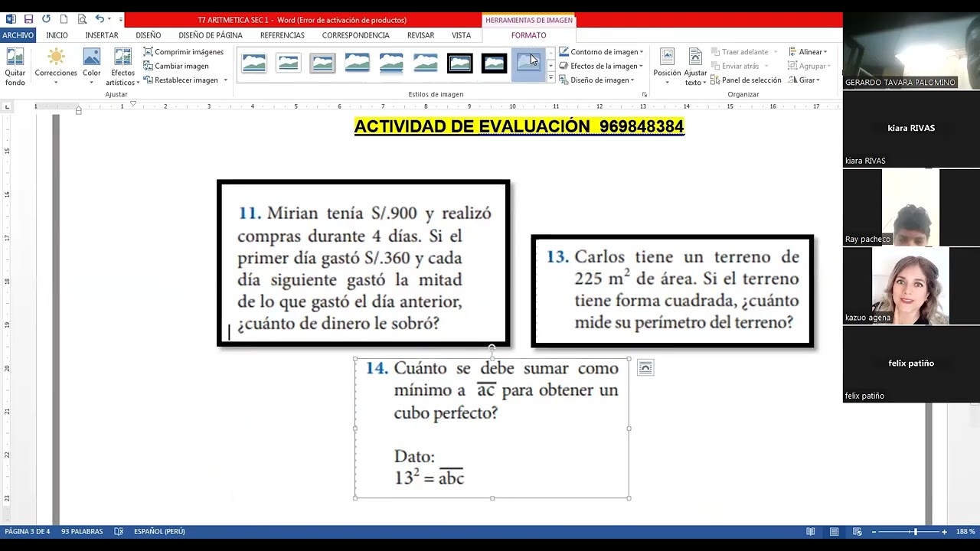Click the zoom slider handle

[915, 531]
